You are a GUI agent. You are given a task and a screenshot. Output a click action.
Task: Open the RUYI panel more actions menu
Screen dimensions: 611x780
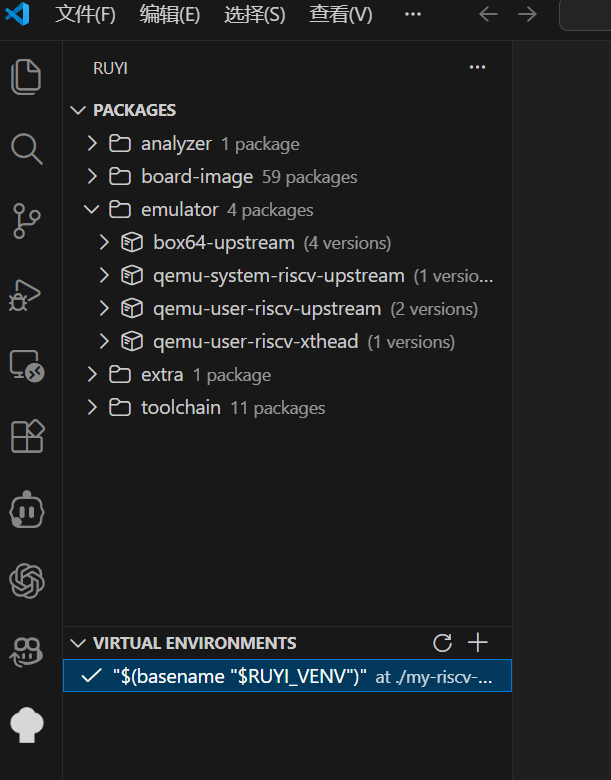[477, 68]
